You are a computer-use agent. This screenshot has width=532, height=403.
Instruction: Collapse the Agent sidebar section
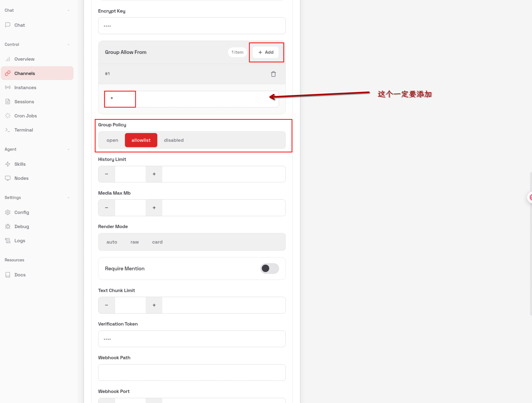(69, 149)
